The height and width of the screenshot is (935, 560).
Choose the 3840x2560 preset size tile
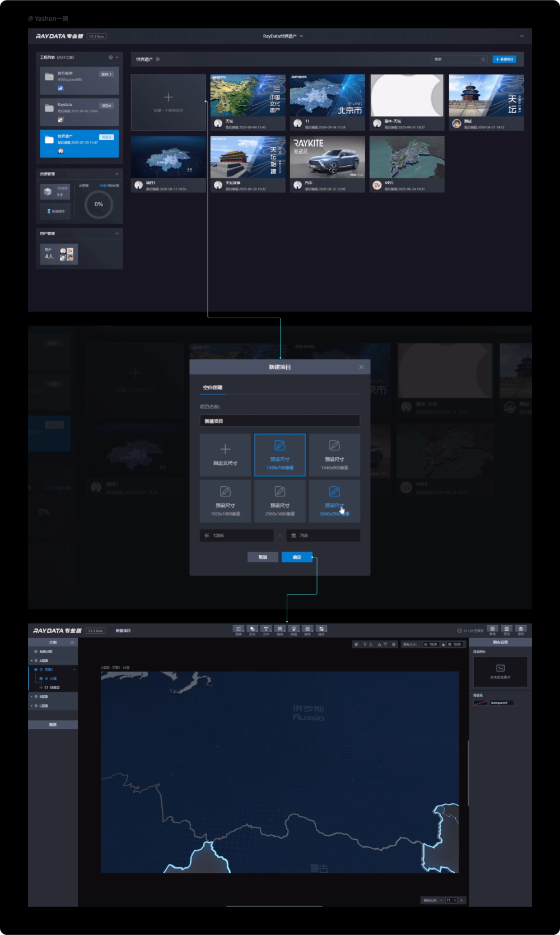point(334,501)
